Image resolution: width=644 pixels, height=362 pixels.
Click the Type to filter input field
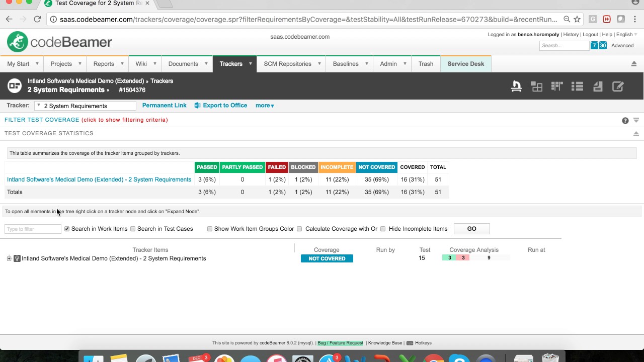[33, 229]
